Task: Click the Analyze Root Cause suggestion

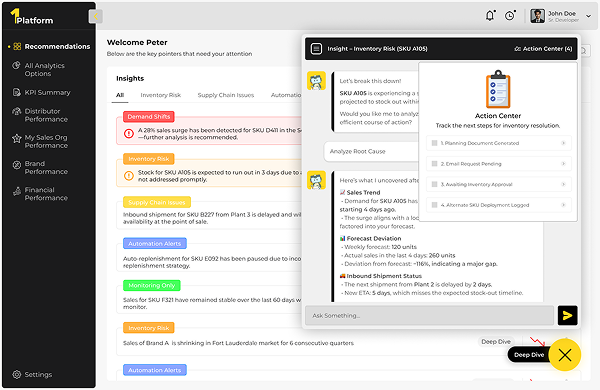Action: 371,151
